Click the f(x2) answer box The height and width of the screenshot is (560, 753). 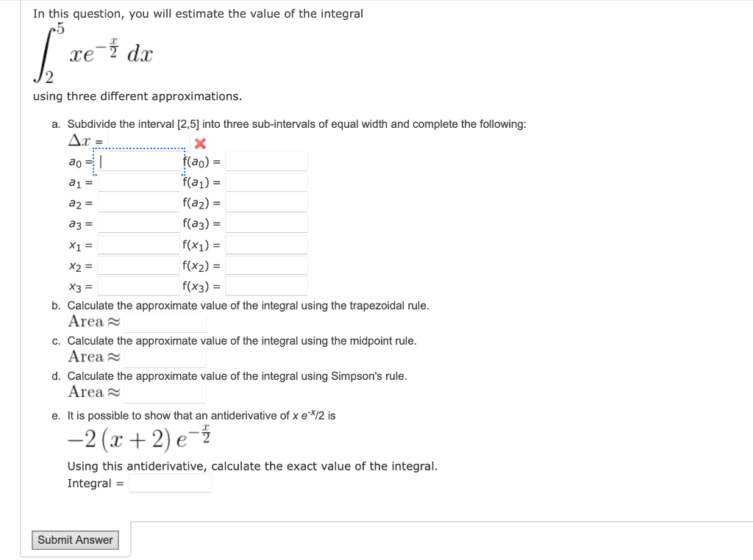[x=265, y=265]
